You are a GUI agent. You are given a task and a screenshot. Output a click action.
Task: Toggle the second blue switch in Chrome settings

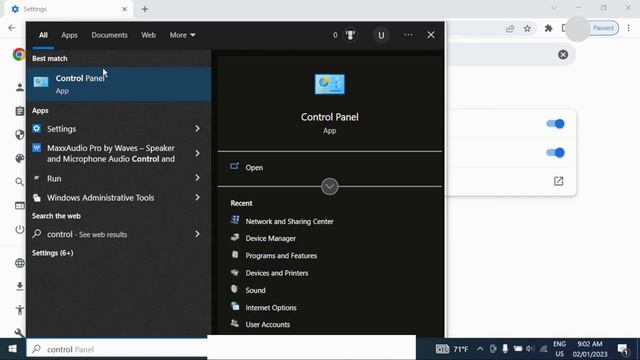click(556, 153)
